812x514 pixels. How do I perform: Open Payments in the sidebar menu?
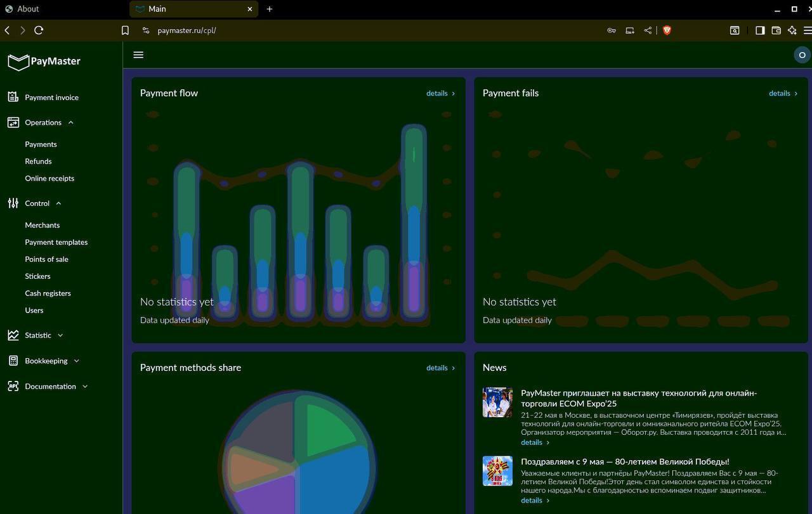41,145
